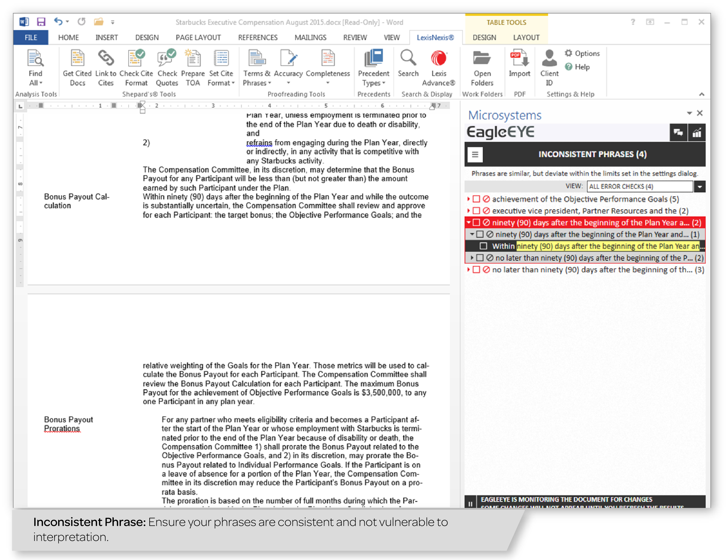Switch to the REVIEW tab
Viewport: 728px width, 560px height.
click(x=355, y=37)
